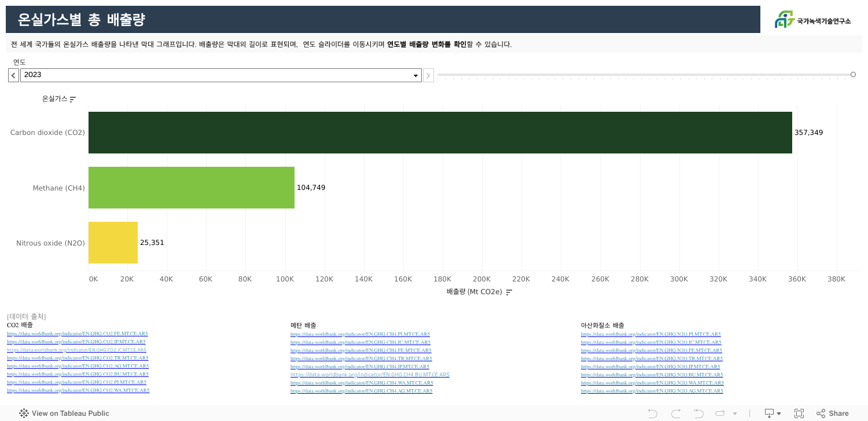Select the dark green Carbon dioxide bar
This screenshot has width=868, height=421.
440,133
